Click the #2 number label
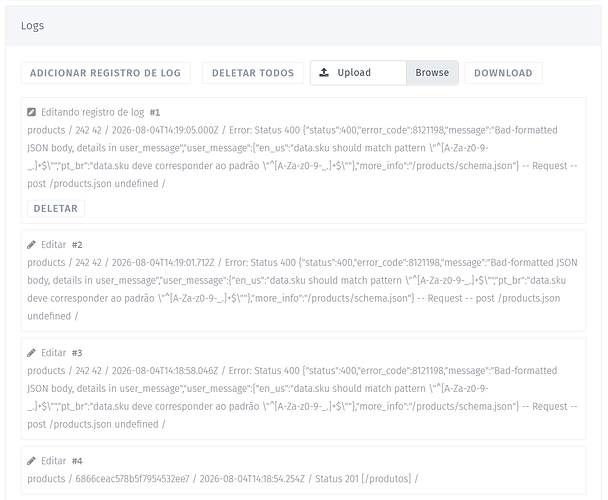The width and height of the screenshot is (608, 500). tap(77, 245)
